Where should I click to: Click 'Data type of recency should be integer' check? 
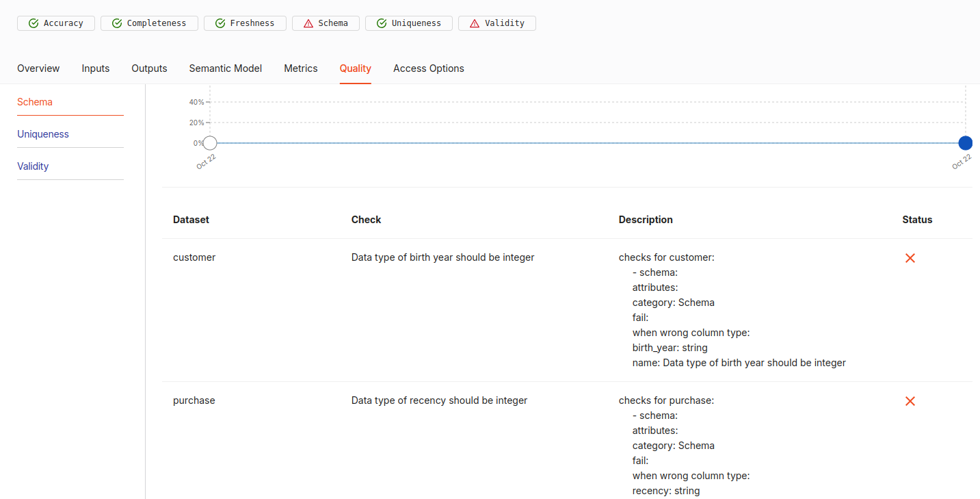tap(439, 400)
